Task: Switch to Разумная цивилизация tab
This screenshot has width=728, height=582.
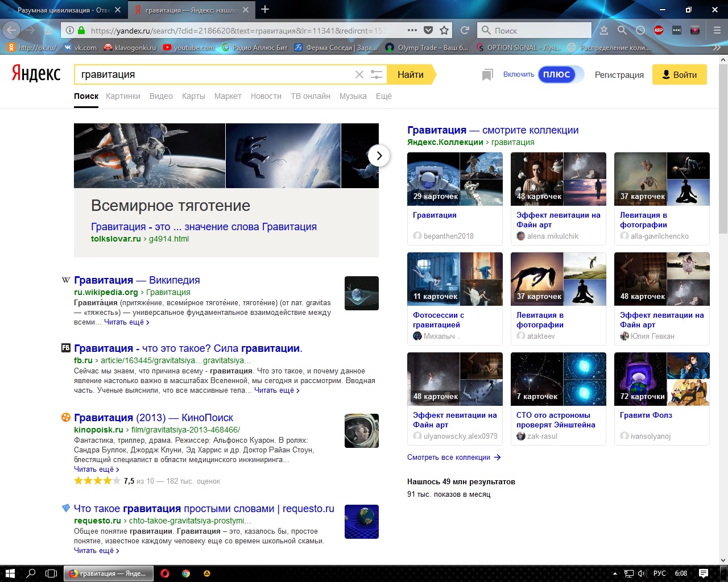Action: (x=63, y=10)
